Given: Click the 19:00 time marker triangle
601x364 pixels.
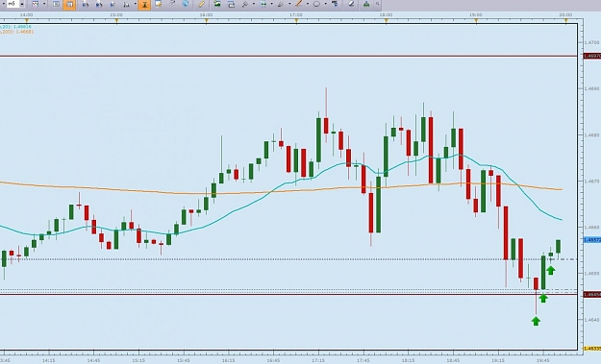Looking at the screenshot, I should [476, 21].
